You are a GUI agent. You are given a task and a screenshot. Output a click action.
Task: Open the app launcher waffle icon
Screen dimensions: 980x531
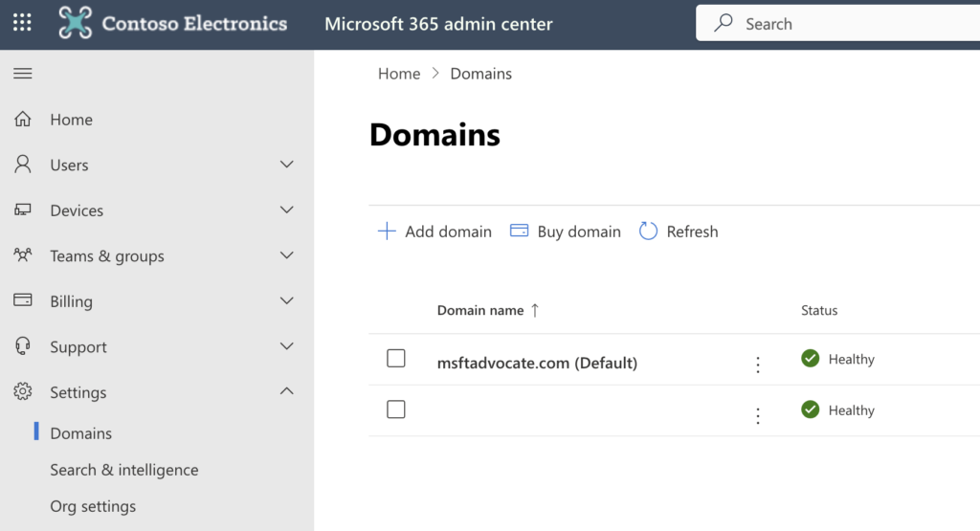click(21, 23)
